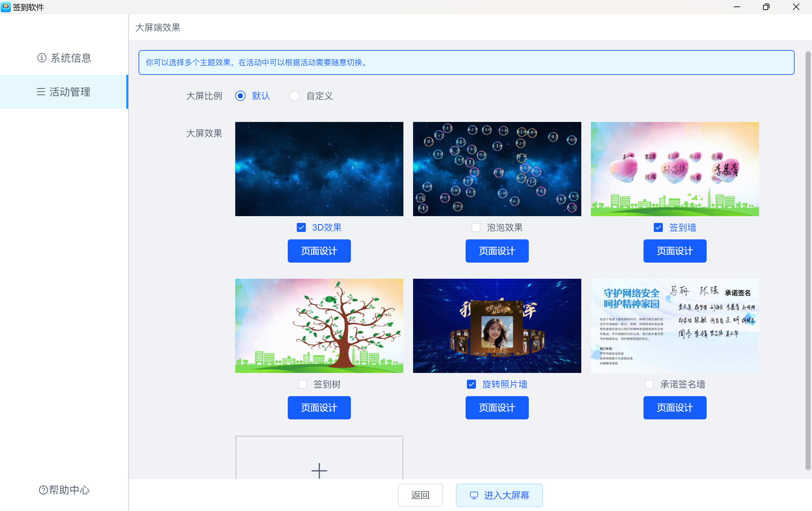
Task: Click the 系统信息 info icon
Action: pyautogui.click(x=42, y=58)
